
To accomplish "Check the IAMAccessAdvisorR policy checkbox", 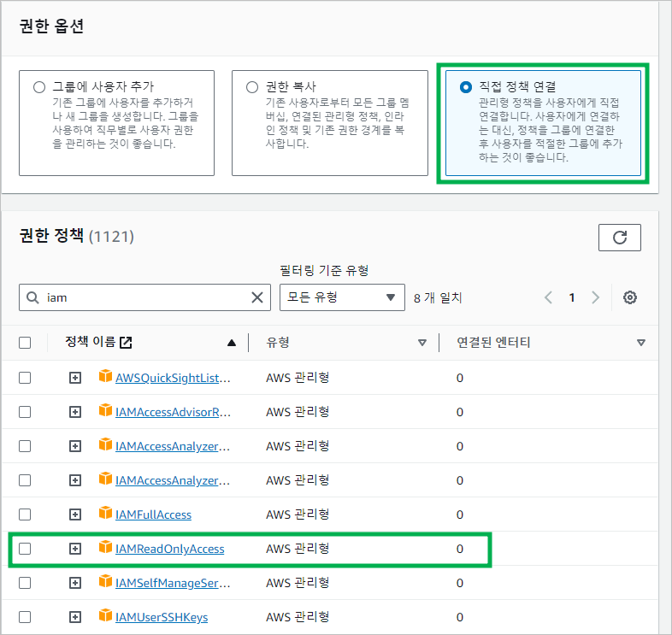I will tap(25, 412).
